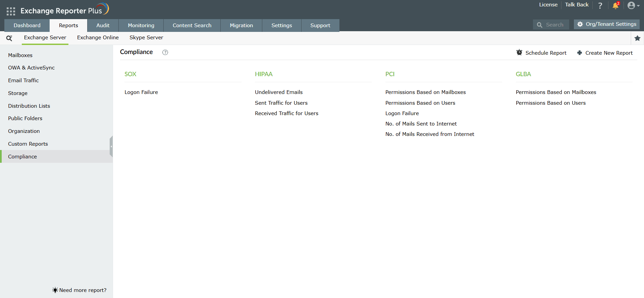The image size is (644, 298).
Task: Open the apps grid launcher icon
Action: [x=11, y=11]
